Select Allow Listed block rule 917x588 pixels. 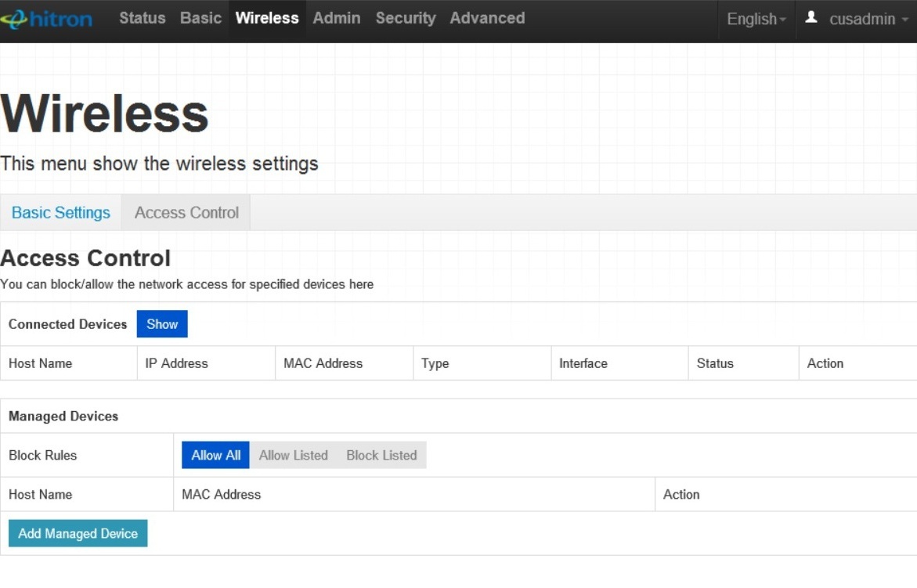point(294,455)
